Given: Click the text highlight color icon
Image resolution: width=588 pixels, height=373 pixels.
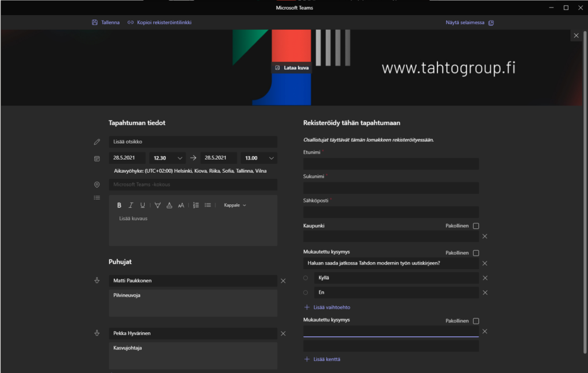Looking at the screenshot, I should (157, 205).
